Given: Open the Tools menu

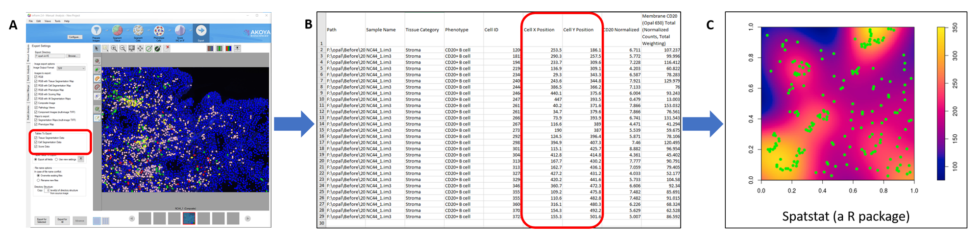Looking at the screenshot, I should 57,21.
